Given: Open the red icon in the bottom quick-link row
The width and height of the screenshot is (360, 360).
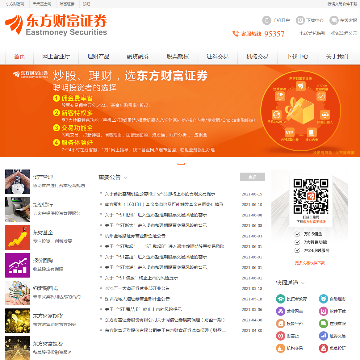Looking at the screenshot, I should [x=323, y=348].
